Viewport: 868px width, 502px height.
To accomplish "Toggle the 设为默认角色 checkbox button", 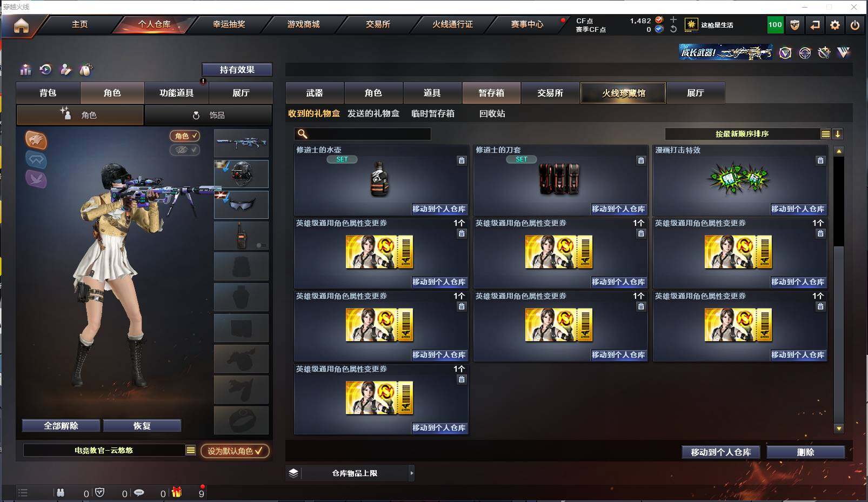I will pos(235,451).
